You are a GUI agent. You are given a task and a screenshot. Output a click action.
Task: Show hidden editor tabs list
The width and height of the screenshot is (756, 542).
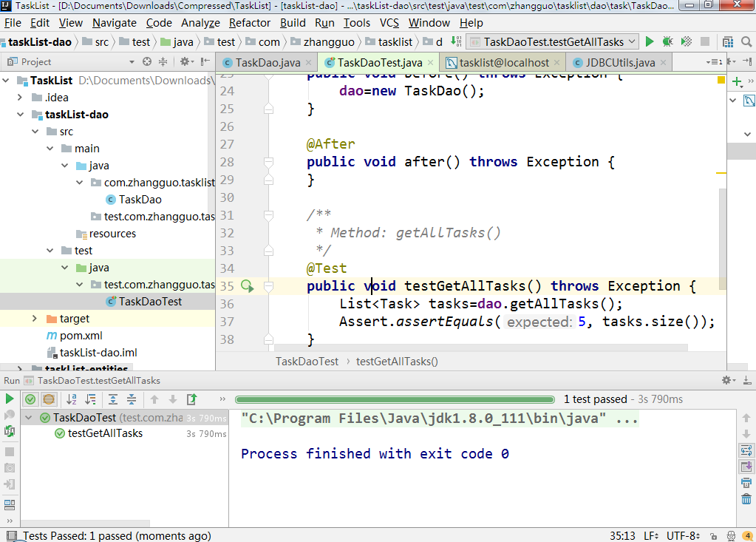click(714, 61)
